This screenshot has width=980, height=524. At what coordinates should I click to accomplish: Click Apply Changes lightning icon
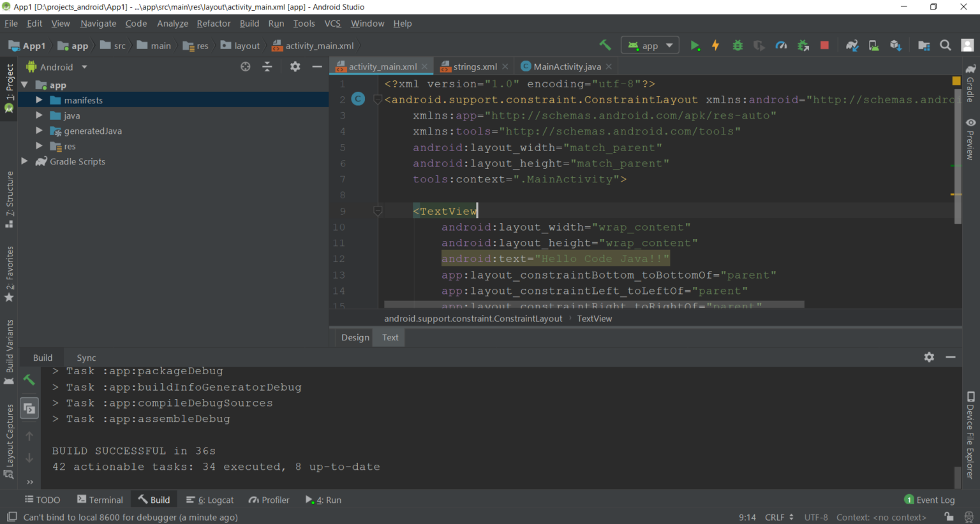point(716,45)
